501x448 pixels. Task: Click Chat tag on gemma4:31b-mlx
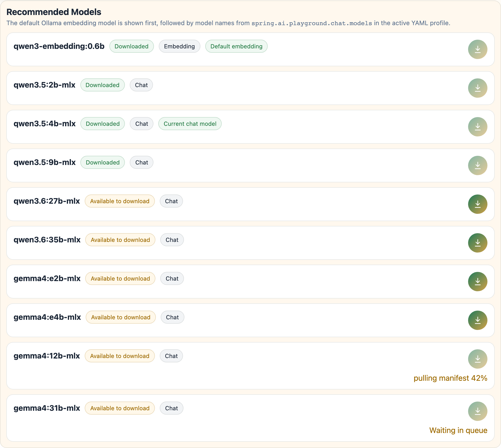(x=171, y=408)
